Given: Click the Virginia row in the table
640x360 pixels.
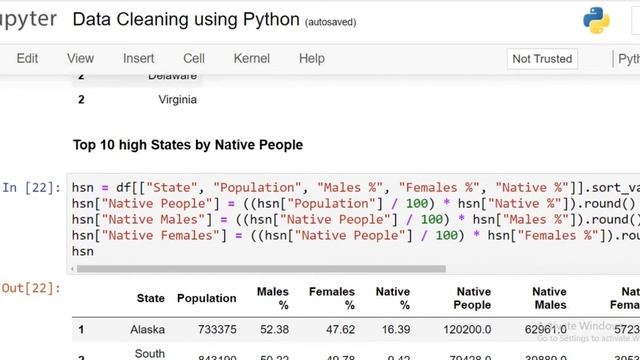Looking at the screenshot, I should (x=137, y=100).
